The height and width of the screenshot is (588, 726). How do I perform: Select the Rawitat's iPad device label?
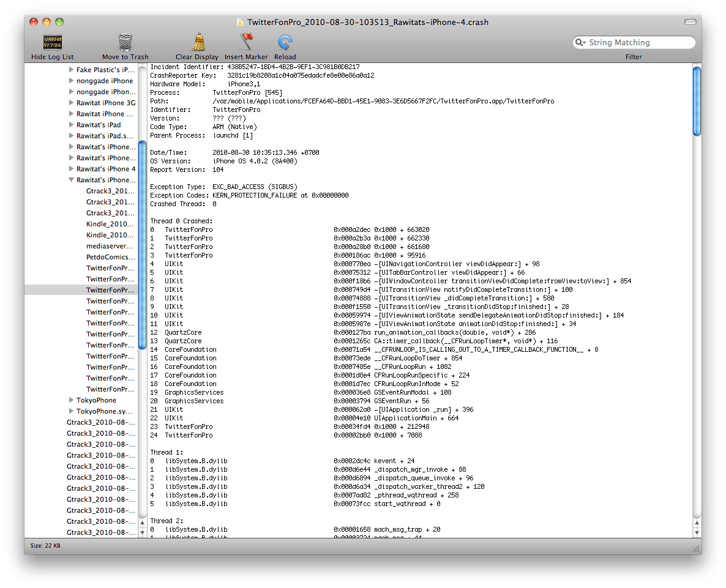point(99,125)
